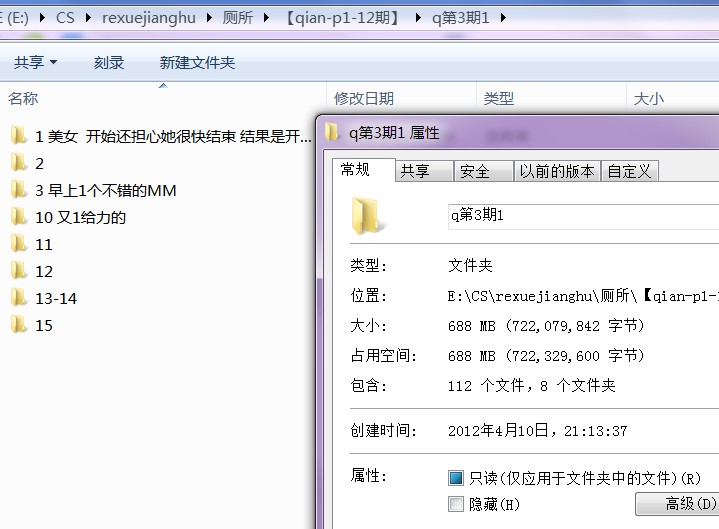This screenshot has height=529, width=719.
Task: Select the '10 又1给力的' folder icon
Action: pos(19,217)
